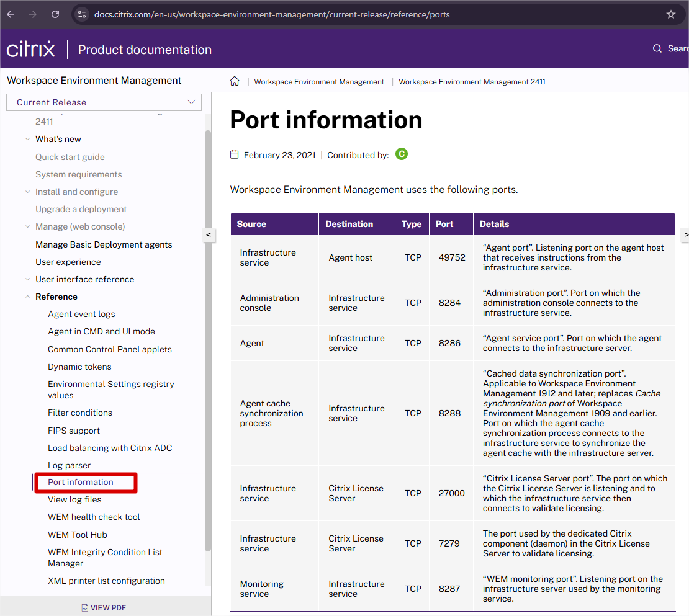Click the Workspace Environment Management 2411 breadcrumb
Image resolution: width=689 pixels, height=616 pixels.
(472, 82)
